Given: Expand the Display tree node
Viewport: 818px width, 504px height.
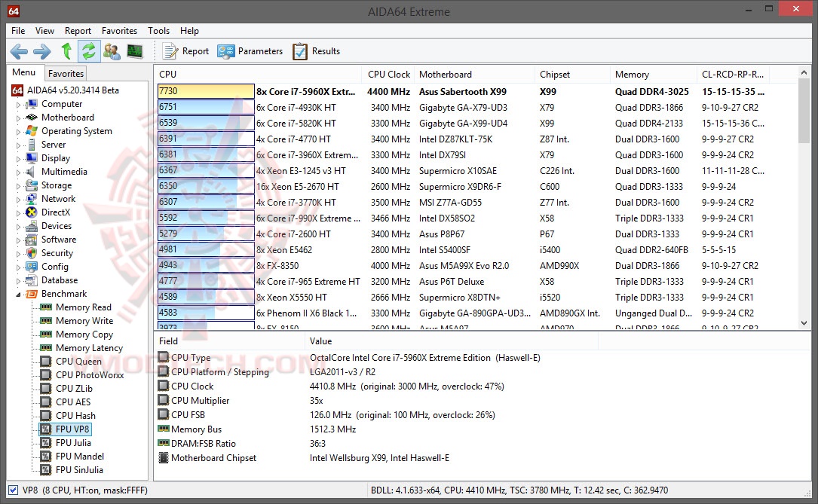Looking at the screenshot, I should [x=18, y=159].
